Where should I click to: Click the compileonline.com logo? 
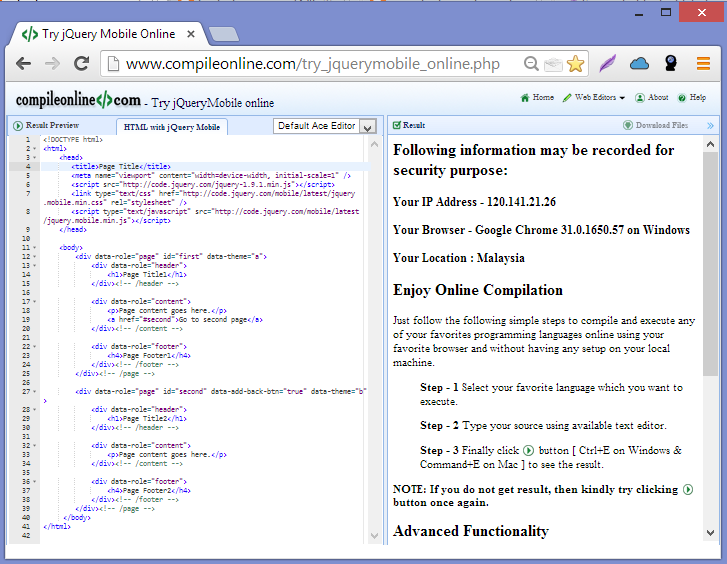point(78,100)
